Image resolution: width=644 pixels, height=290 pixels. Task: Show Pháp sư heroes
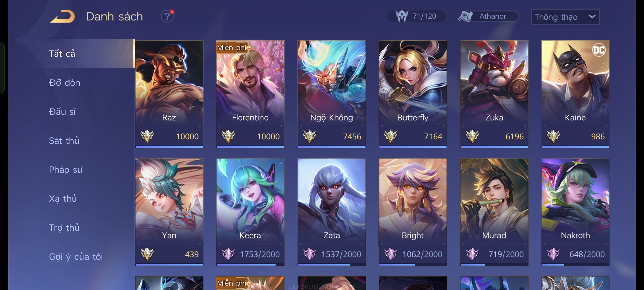tap(66, 170)
